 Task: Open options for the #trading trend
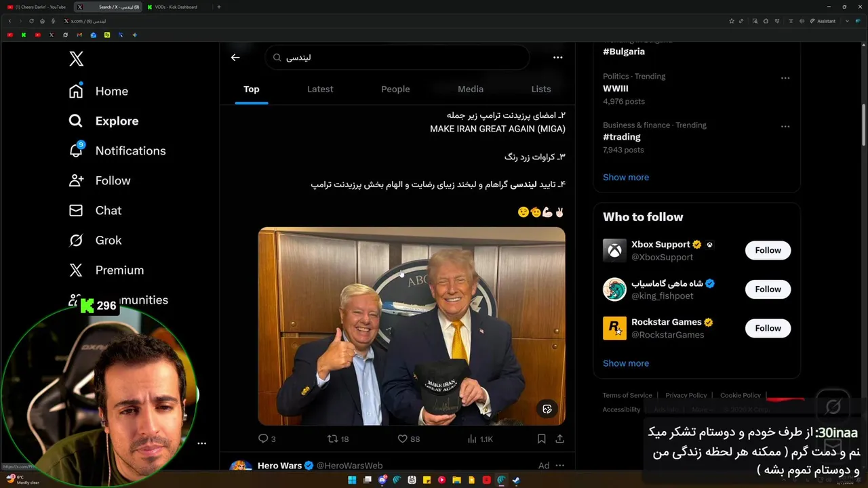click(x=785, y=127)
